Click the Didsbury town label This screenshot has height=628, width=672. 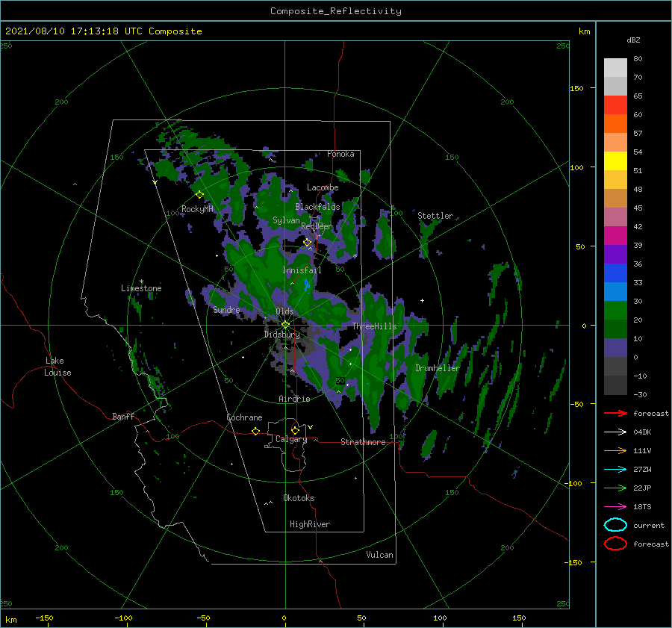click(281, 335)
